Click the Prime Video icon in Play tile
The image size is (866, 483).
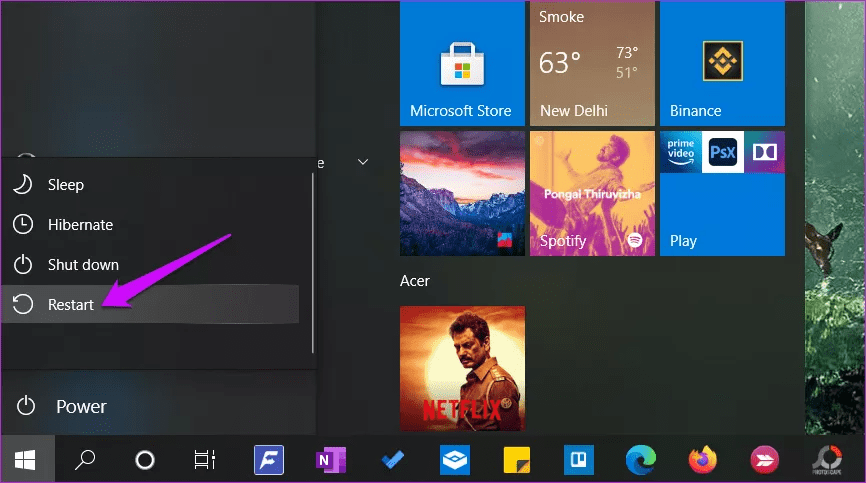tap(680, 152)
